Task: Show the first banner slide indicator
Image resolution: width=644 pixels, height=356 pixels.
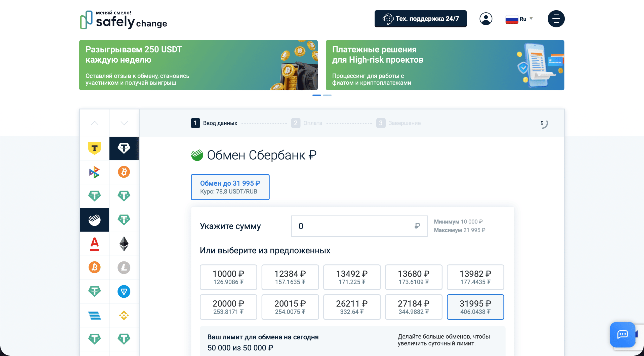Action: [316, 95]
